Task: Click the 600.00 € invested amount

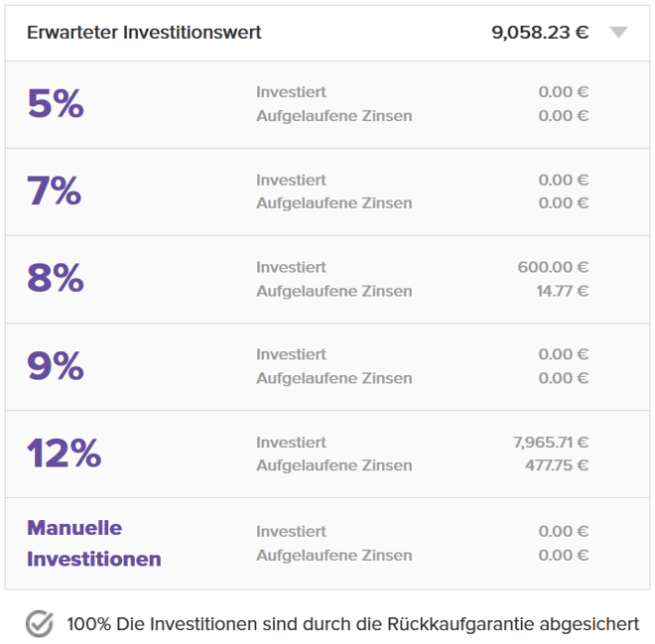Action: pos(553,267)
